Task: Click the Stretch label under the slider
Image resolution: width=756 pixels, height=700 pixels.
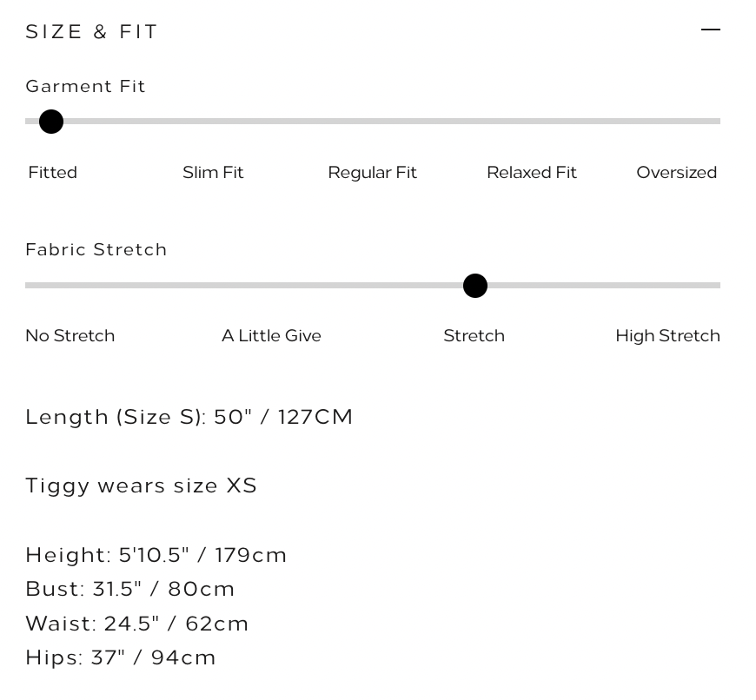Action: click(x=474, y=336)
